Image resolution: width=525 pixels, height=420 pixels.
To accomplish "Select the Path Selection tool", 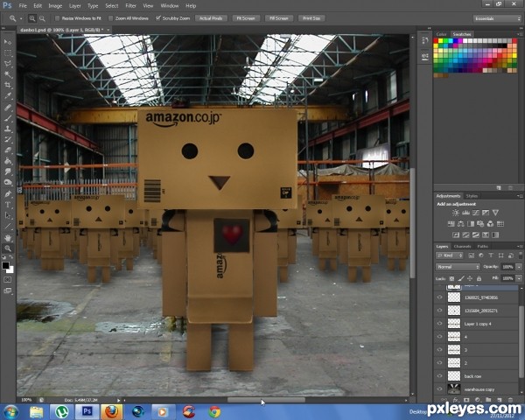I will coord(7,215).
